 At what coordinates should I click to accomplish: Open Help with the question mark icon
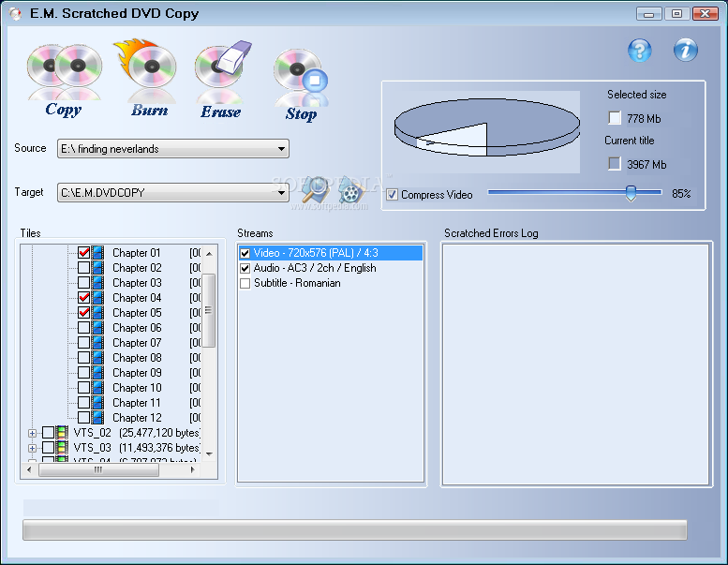(639, 51)
